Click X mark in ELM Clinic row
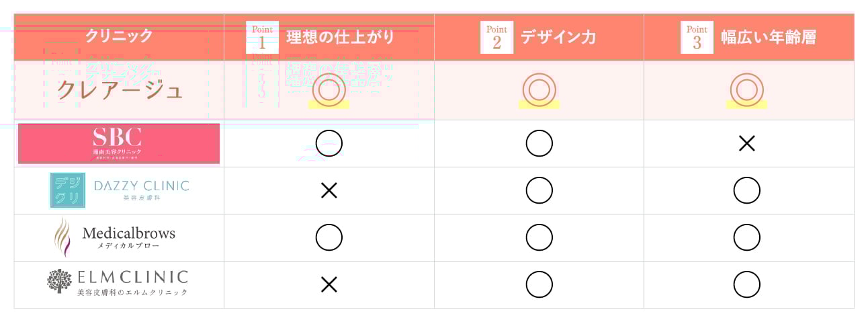The image size is (868, 322). click(x=329, y=284)
